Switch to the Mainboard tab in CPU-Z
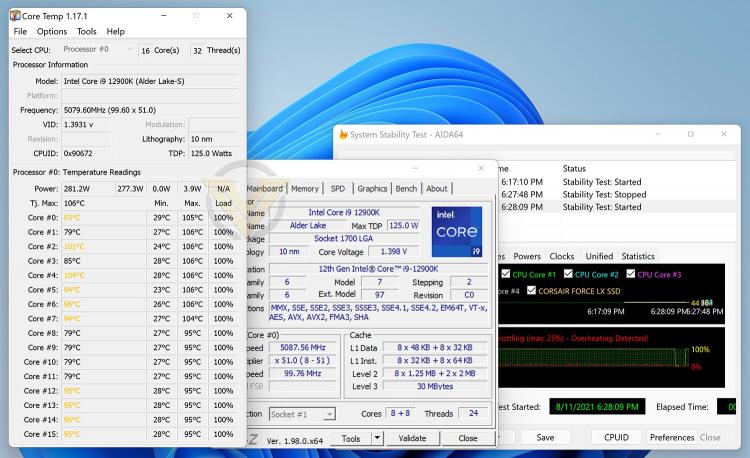The width and height of the screenshot is (750, 458). pyautogui.click(x=265, y=188)
